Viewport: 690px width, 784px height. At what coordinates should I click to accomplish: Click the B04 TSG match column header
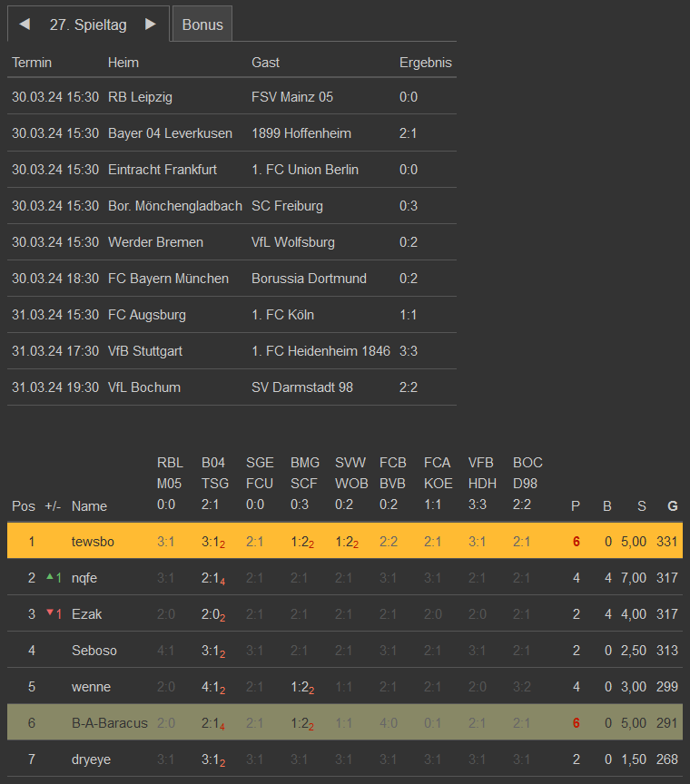(215, 484)
